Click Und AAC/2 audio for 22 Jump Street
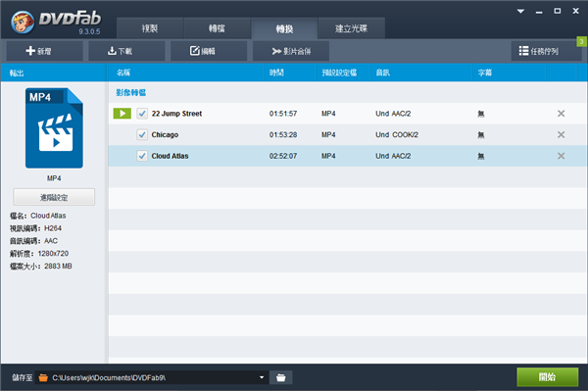588x391 pixels. pos(393,114)
